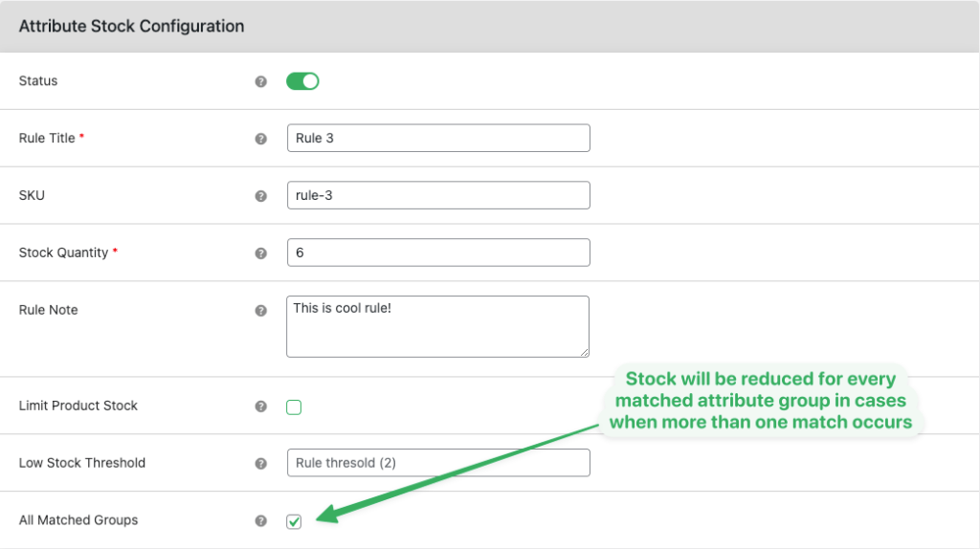This screenshot has height=549, width=980.
Task: Click the All Matched Groups label
Action: [x=78, y=519]
